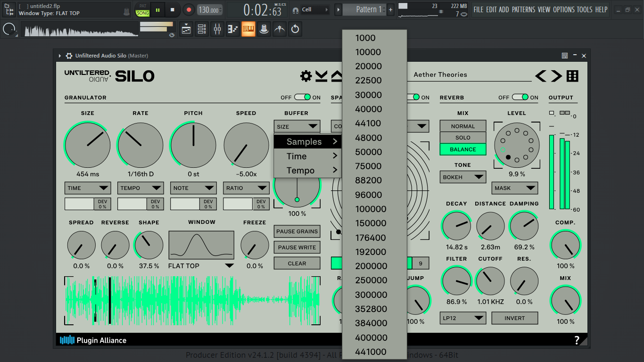Click the PAUSE WRITE button
The width and height of the screenshot is (644, 362).
click(x=297, y=247)
